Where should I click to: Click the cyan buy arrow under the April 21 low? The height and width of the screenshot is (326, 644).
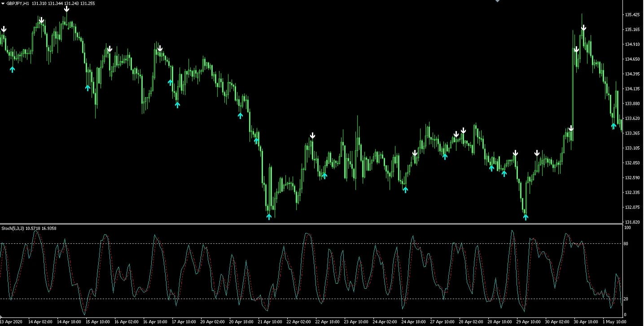click(269, 217)
